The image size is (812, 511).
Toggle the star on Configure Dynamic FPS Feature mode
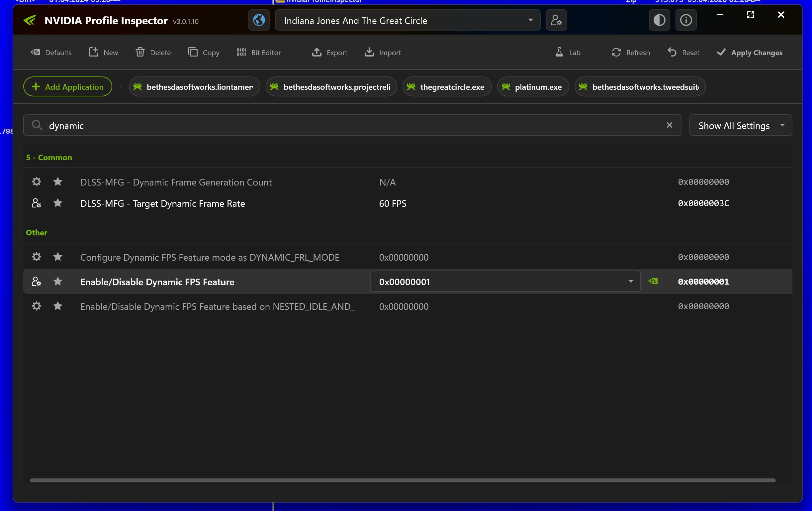(58, 257)
